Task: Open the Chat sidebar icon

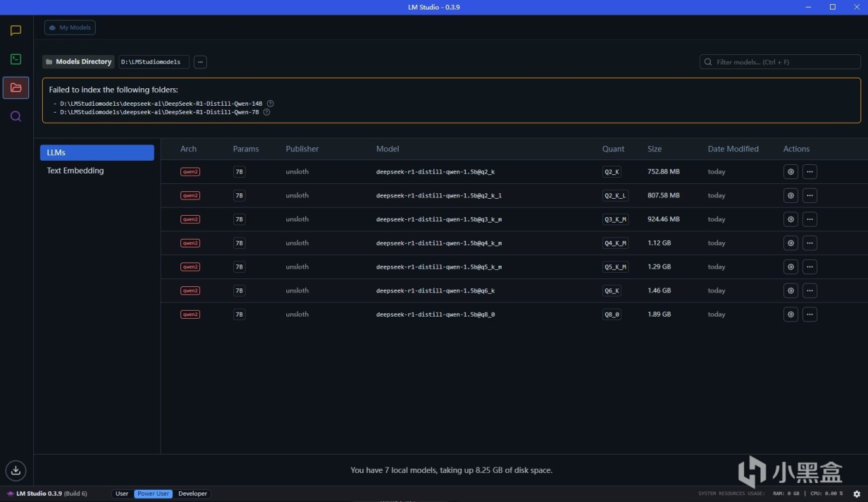Action: (16, 31)
